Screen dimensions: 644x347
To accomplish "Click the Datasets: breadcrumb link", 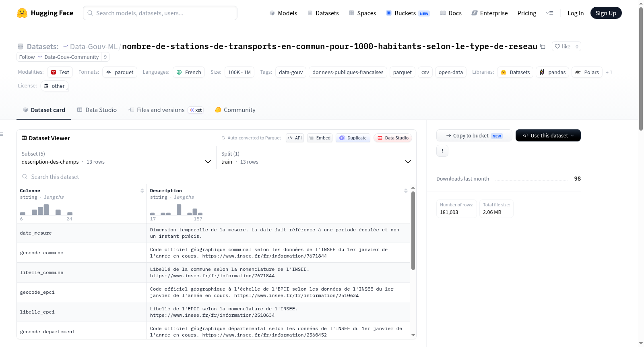I will pos(43,46).
